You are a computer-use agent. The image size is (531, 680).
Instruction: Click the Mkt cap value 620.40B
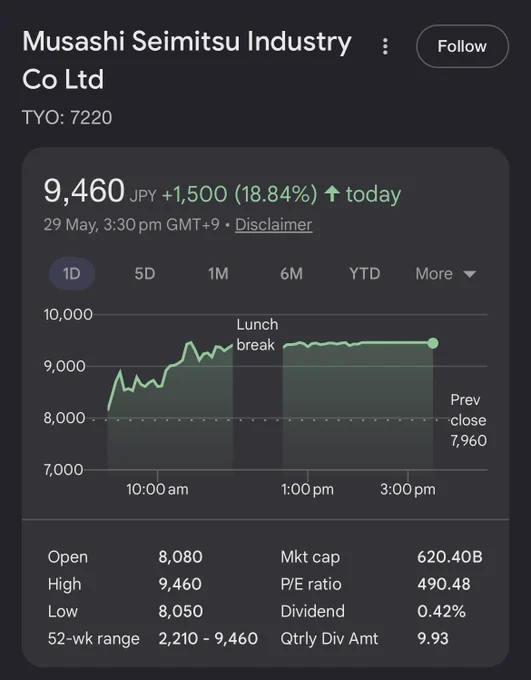pyautogui.click(x=450, y=557)
